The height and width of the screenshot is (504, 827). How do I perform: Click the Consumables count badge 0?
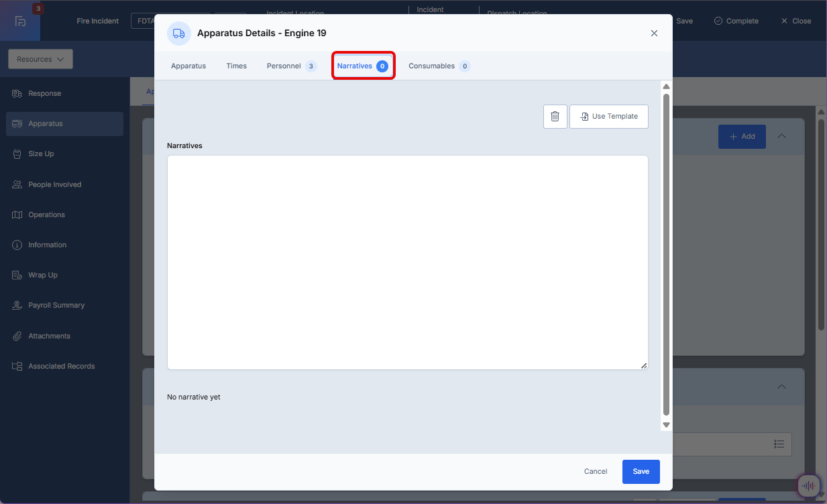[464, 66]
